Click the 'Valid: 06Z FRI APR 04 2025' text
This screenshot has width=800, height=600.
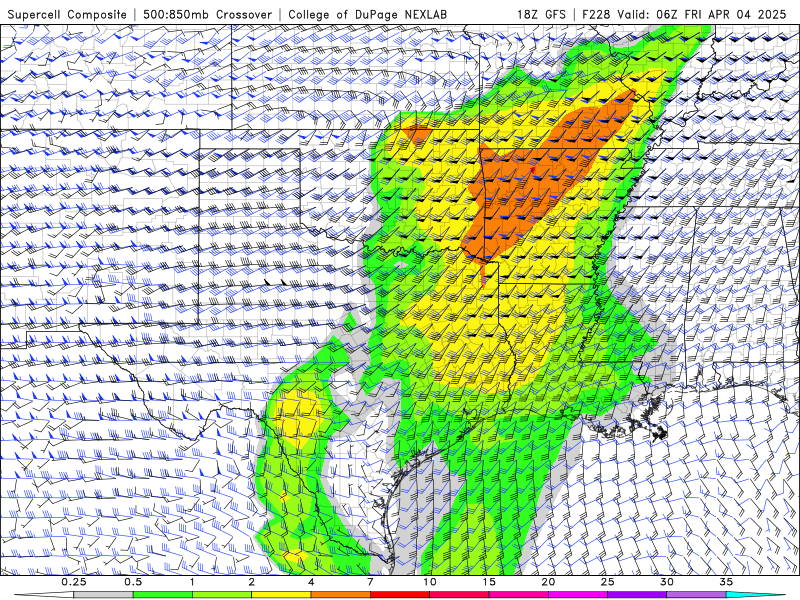(x=702, y=14)
